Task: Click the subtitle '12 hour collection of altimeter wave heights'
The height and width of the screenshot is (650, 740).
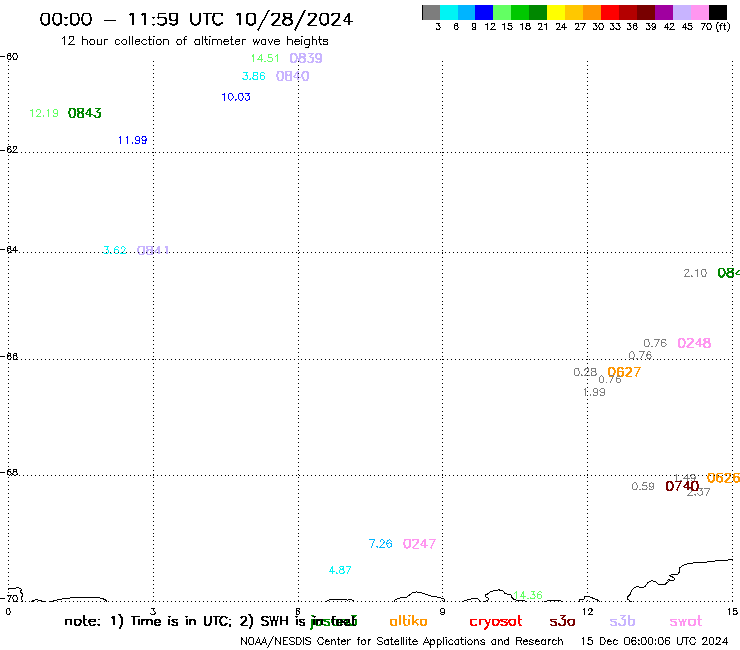Action: [x=194, y=41]
